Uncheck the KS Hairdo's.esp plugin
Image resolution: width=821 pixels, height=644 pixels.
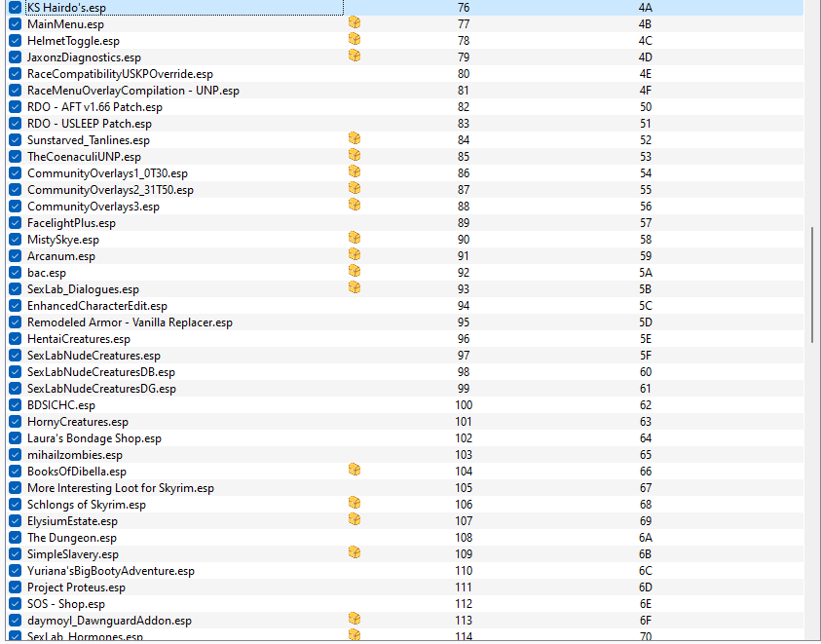(16, 8)
